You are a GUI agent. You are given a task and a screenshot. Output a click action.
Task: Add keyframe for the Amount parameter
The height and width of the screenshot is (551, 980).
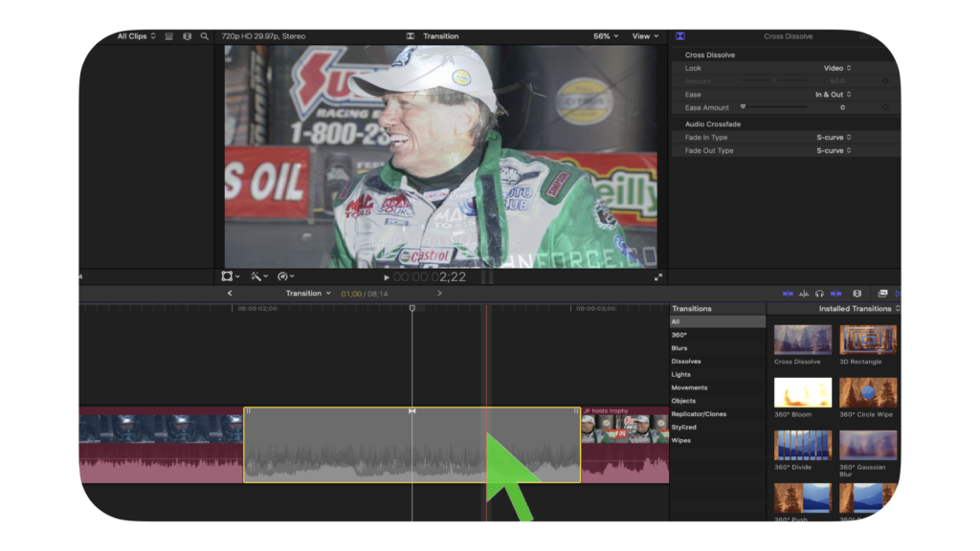885,81
